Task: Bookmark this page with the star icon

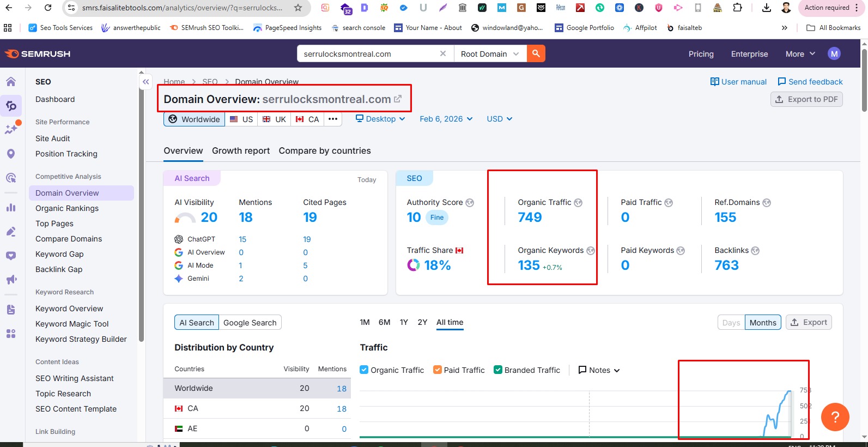Action: (298, 8)
